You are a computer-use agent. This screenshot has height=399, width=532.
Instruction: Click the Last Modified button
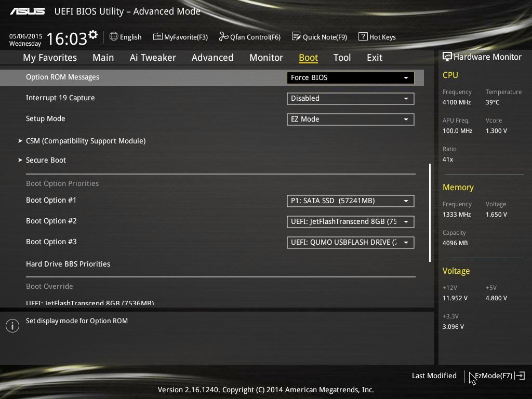point(434,376)
